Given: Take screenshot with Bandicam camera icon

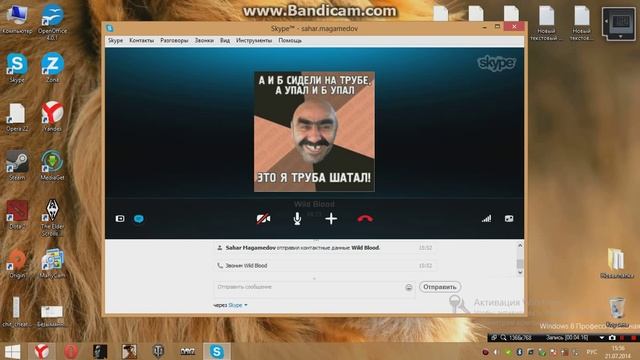Looking at the screenshot, I should click(x=612, y=338).
